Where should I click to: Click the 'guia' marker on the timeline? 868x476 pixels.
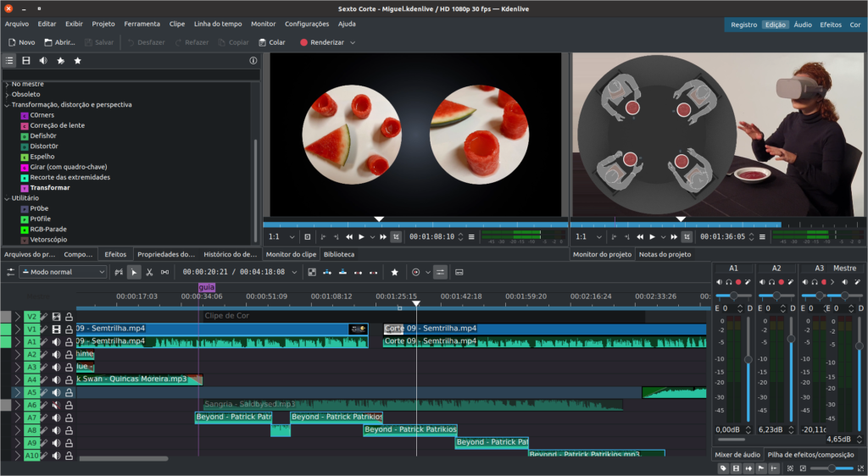(207, 288)
